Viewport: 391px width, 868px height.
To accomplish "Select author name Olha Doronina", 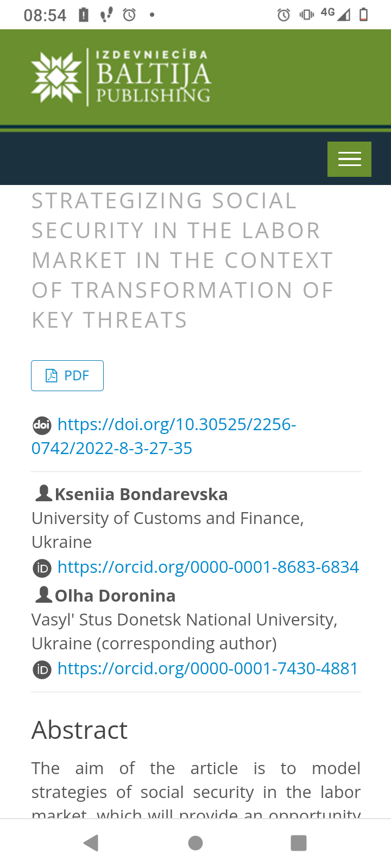I will pos(115,596).
